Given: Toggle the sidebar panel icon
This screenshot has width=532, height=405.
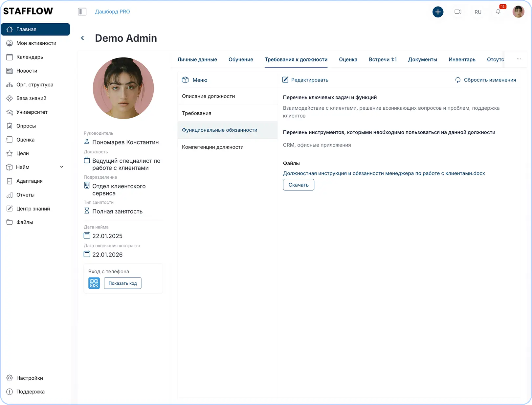Looking at the screenshot, I should click(82, 12).
